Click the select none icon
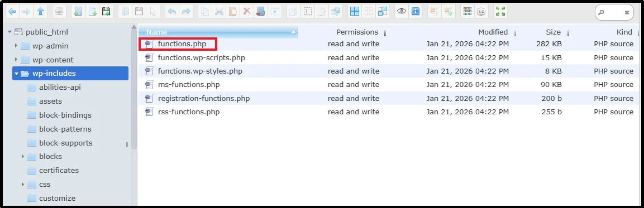 click(x=369, y=12)
